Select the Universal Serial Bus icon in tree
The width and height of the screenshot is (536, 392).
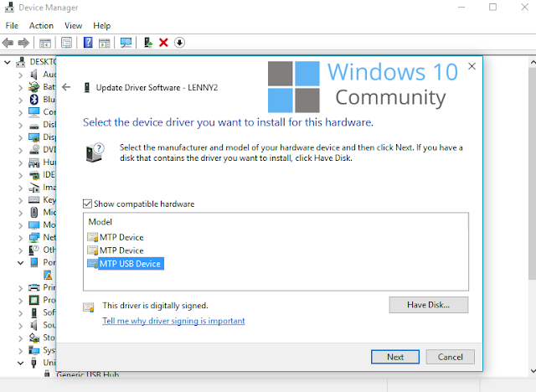point(33,363)
